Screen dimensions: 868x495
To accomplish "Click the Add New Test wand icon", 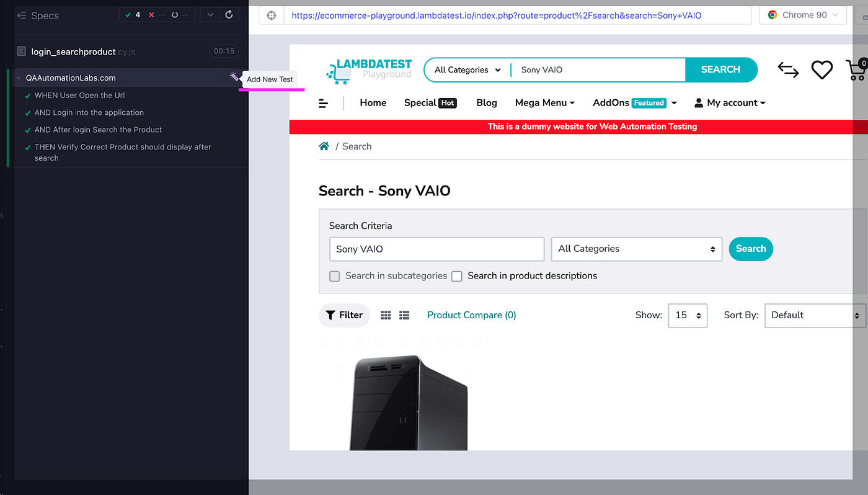I will point(234,77).
